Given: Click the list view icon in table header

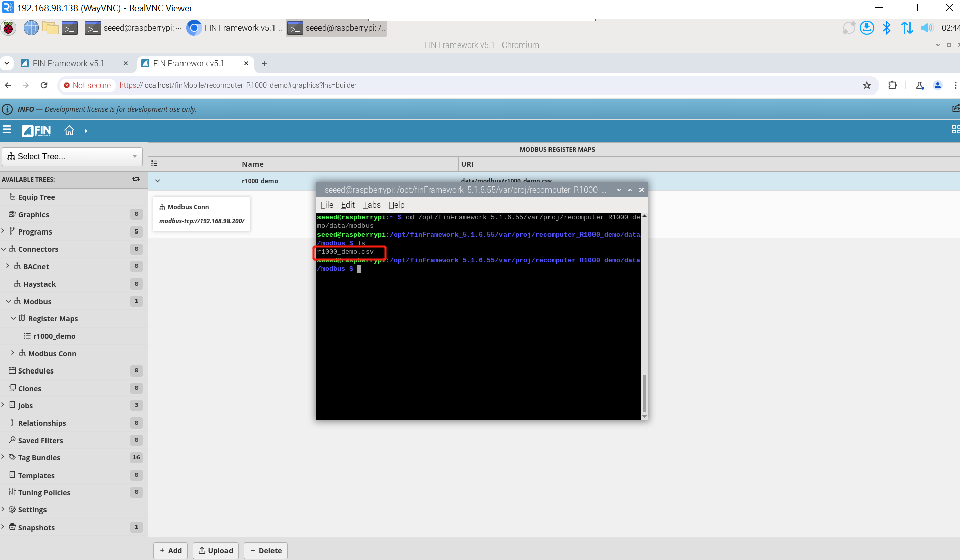Looking at the screenshot, I should coord(154,164).
